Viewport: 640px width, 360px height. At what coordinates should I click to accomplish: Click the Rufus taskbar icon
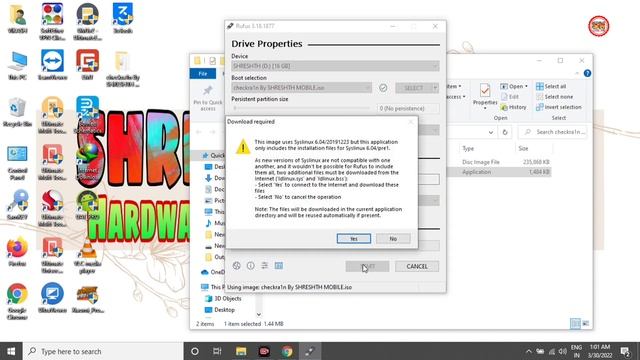[310, 351]
